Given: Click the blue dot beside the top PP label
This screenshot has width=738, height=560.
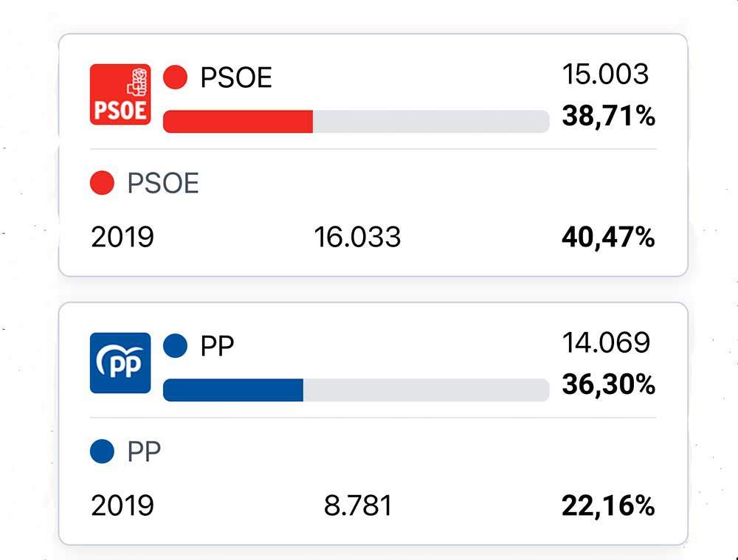Looking at the screenshot, I should pyautogui.click(x=175, y=346).
